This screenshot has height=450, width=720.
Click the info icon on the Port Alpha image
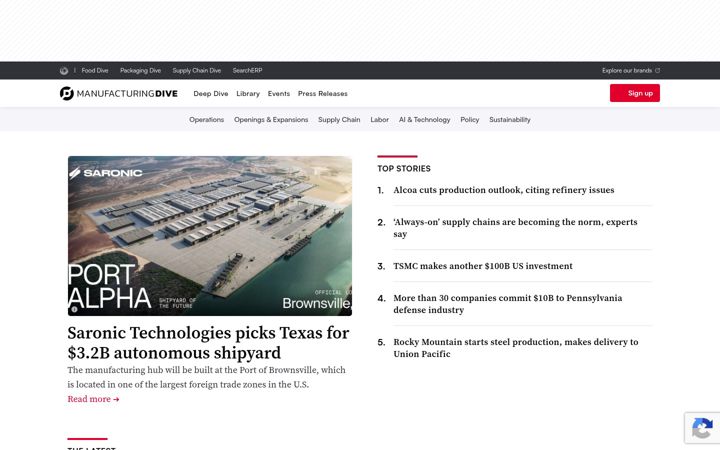74,309
